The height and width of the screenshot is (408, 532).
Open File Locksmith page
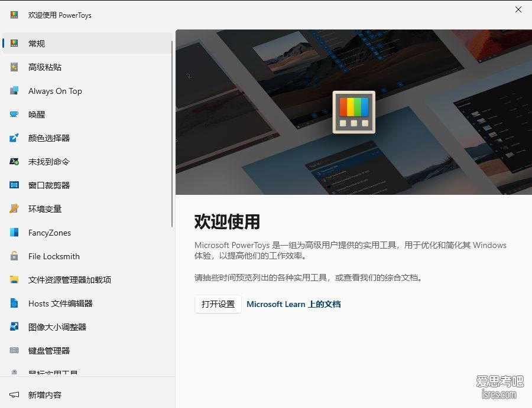tap(87, 256)
